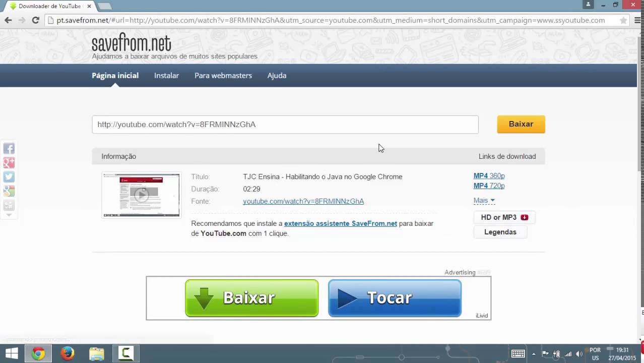Click the Informação header label
The image size is (644, 363).
click(118, 156)
